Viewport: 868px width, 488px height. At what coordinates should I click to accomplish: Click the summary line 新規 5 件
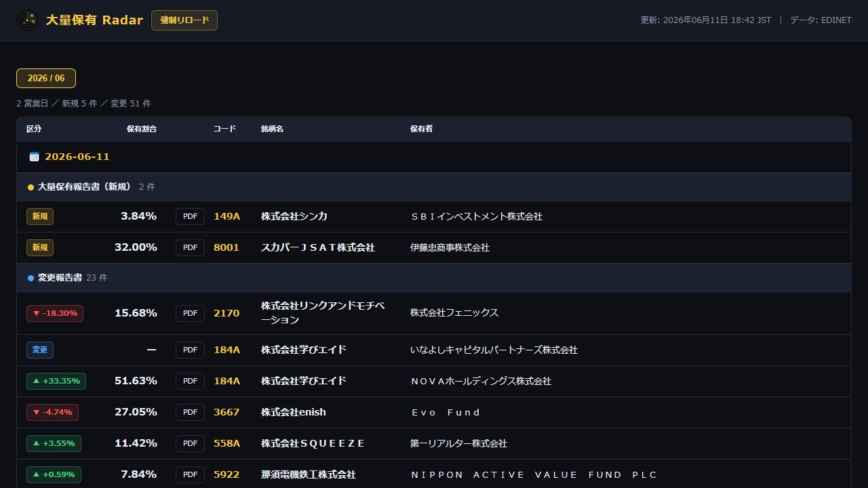coord(79,104)
